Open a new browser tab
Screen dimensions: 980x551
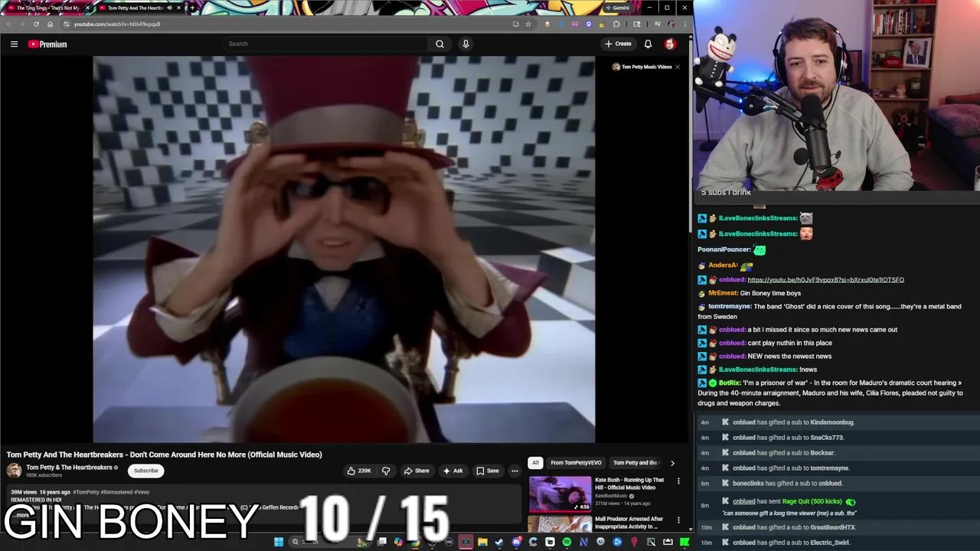coord(192,8)
